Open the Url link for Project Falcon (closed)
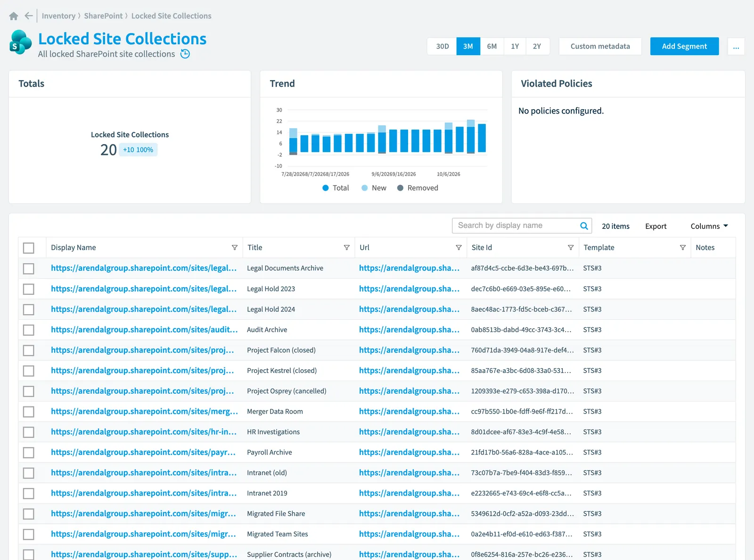Viewport: 754px width, 560px height. (x=409, y=350)
